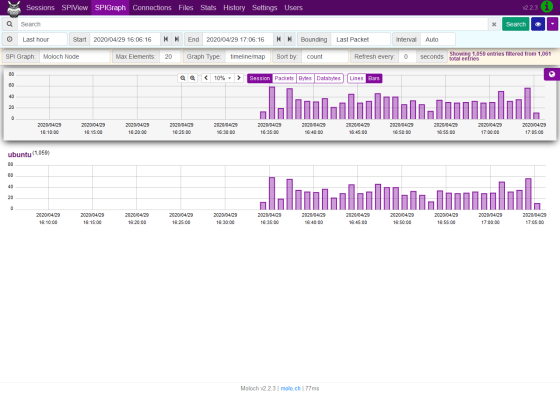Clear the search expression
560x393 pixels.
[494, 24]
